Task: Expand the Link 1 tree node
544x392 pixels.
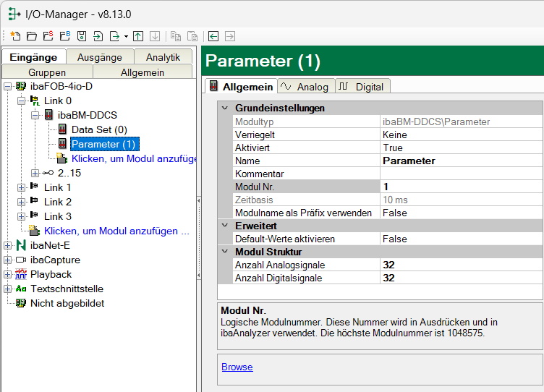Action: pos(21,187)
